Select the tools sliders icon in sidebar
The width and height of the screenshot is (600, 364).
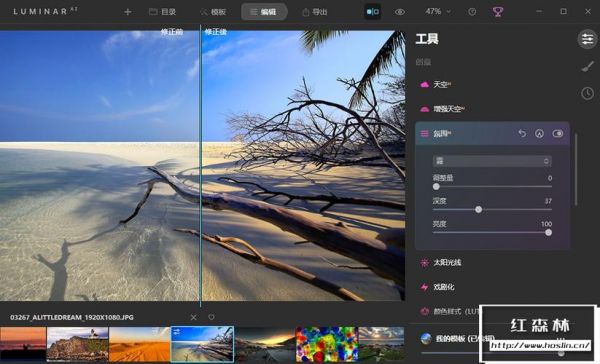pos(587,39)
